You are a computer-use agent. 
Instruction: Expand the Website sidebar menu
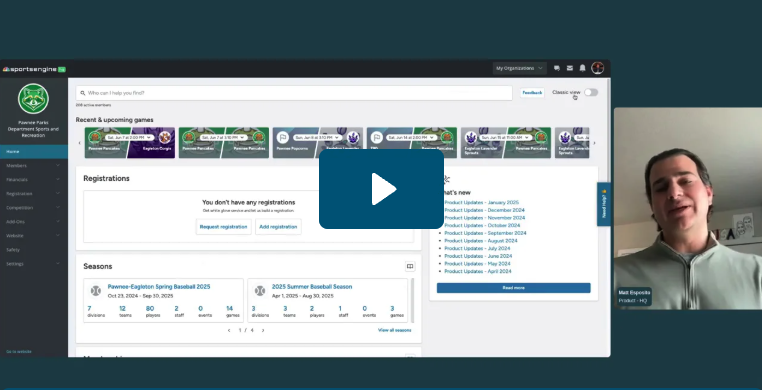pyautogui.click(x=34, y=236)
